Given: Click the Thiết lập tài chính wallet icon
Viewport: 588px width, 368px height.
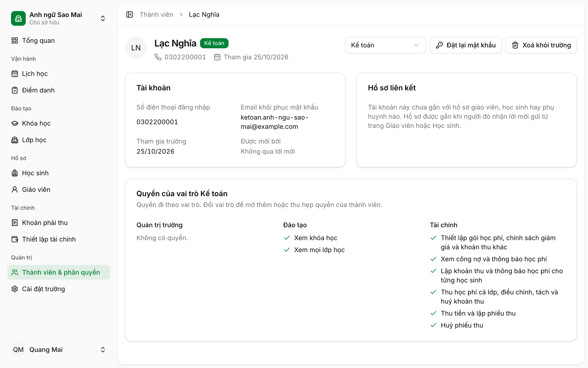Looking at the screenshot, I should 14,239.
